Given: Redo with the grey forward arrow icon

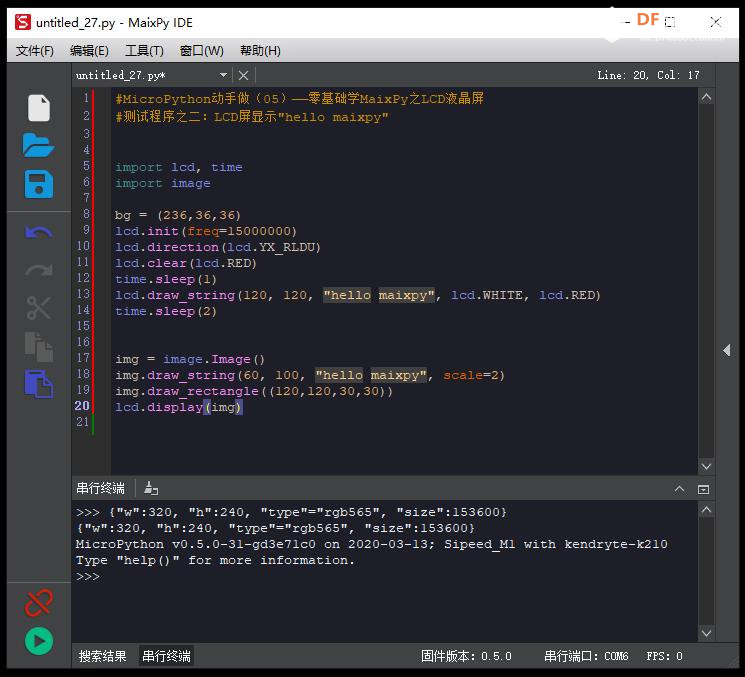Looking at the screenshot, I should coord(38,270).
